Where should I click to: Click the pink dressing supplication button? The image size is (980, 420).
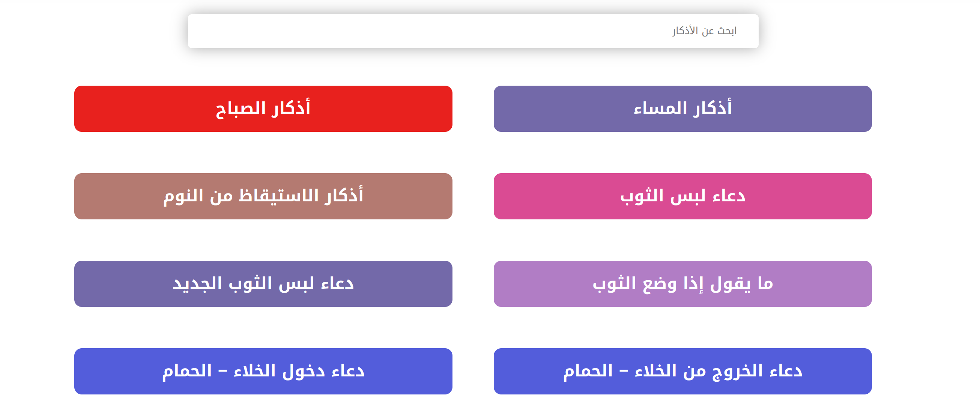click(682, 196)
